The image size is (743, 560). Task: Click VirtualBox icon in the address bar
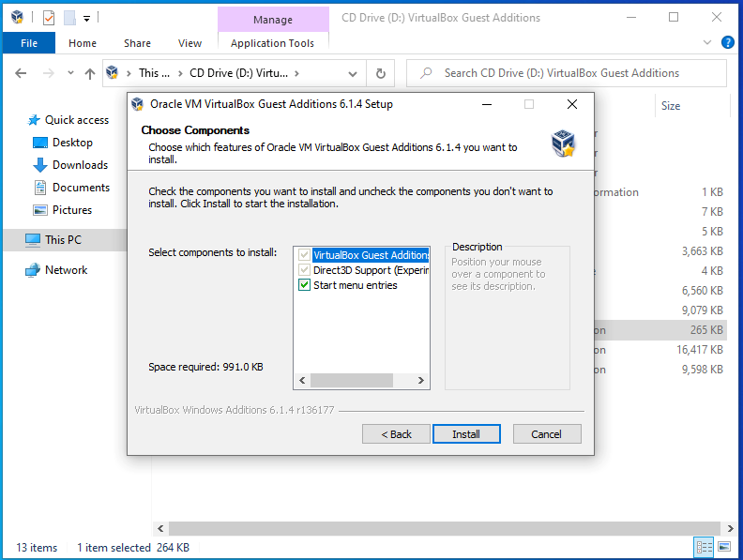pyautogui.click(x=113, y=72)
